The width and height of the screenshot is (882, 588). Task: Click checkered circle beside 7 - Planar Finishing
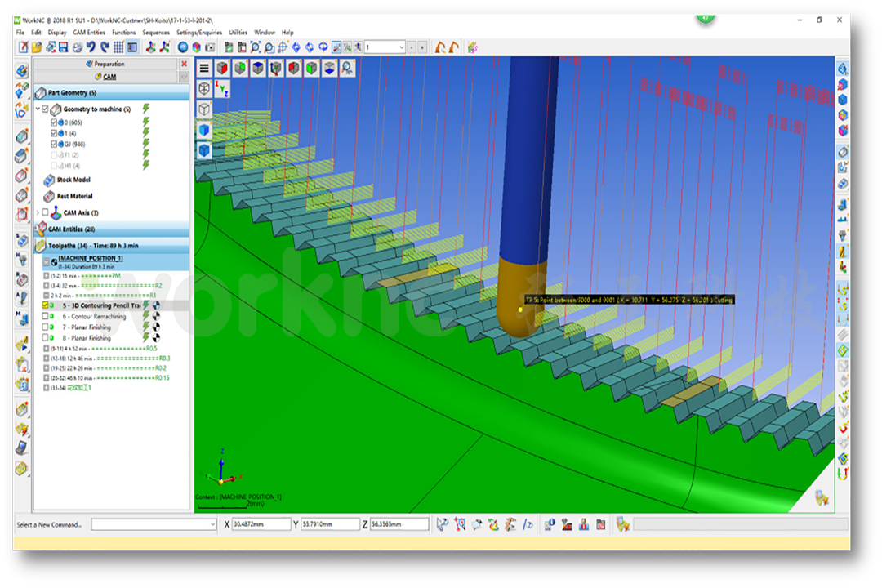click(x=156, y=327)
